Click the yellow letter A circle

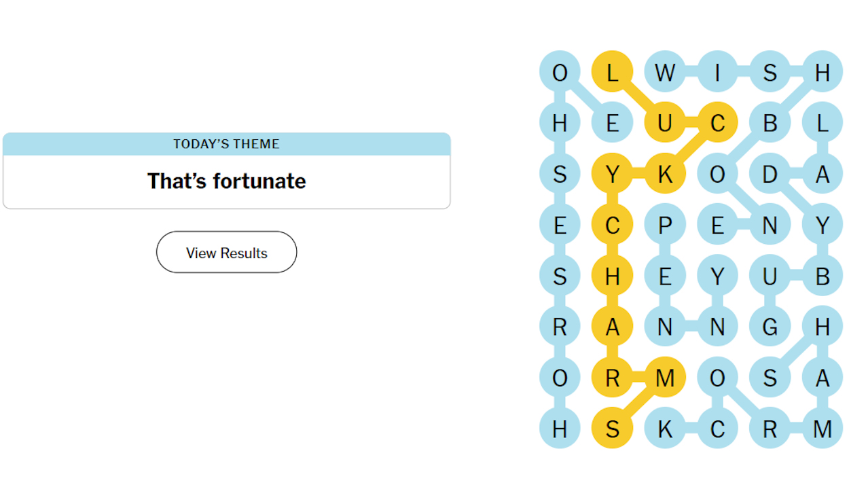click(x=612, y=327)
